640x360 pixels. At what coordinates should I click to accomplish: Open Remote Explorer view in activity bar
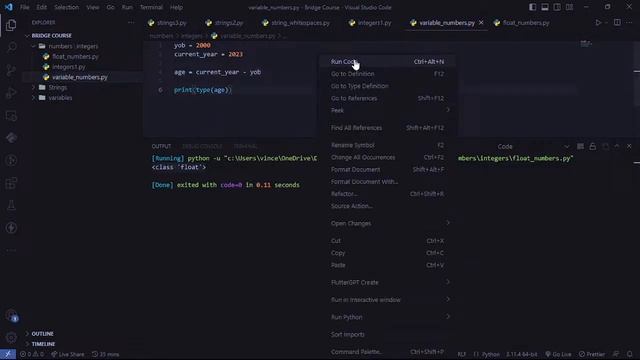coord(11,116)
